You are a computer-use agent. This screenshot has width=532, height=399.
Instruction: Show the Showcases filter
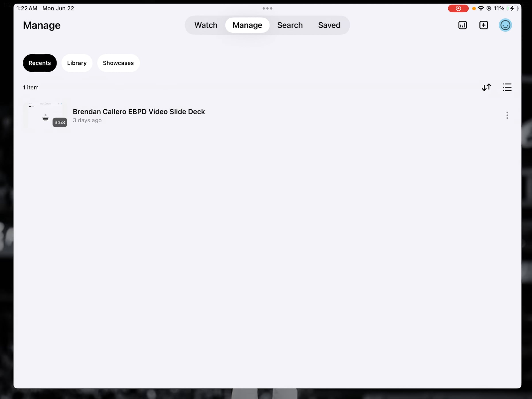click(118, 63)
